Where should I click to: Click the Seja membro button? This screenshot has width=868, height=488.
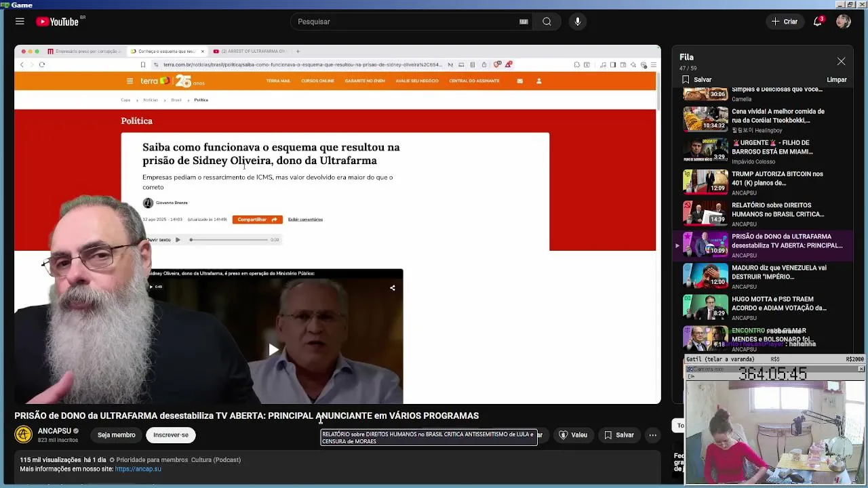[x=117, y=435]
